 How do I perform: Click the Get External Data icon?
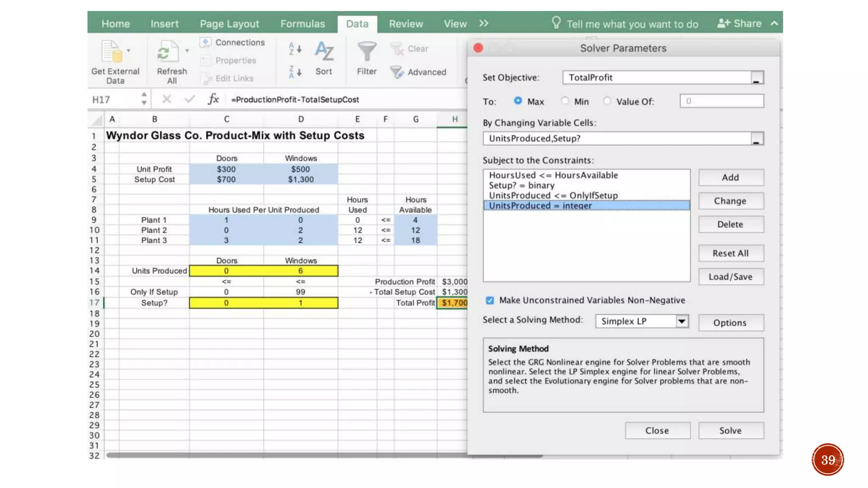tap(111, 51)
